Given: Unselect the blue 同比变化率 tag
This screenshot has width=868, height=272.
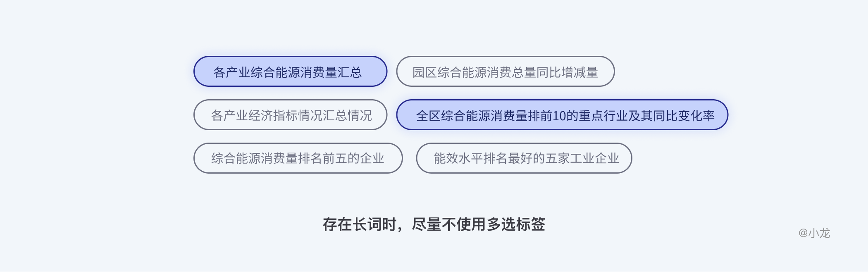Looking at the screenshot, I should (x=562, y=115).
